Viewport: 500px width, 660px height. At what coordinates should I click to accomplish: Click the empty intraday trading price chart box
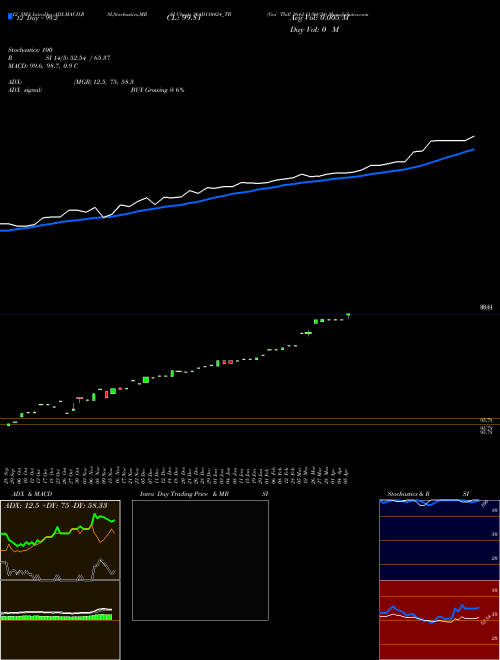coord(200,560)
